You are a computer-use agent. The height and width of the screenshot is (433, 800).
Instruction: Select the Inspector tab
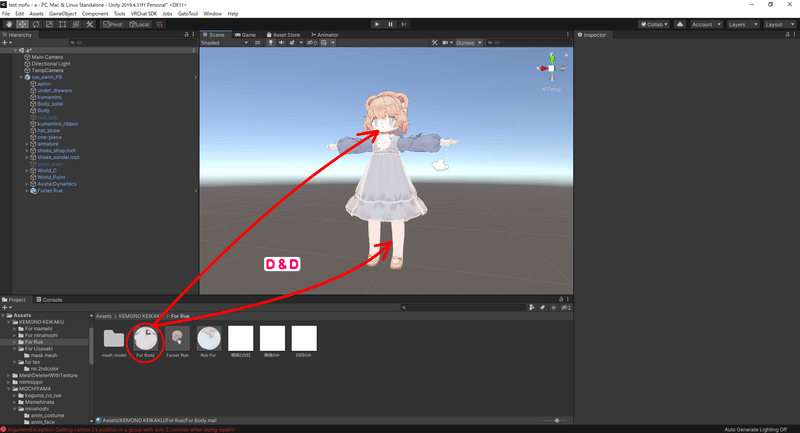click(592, 35)
